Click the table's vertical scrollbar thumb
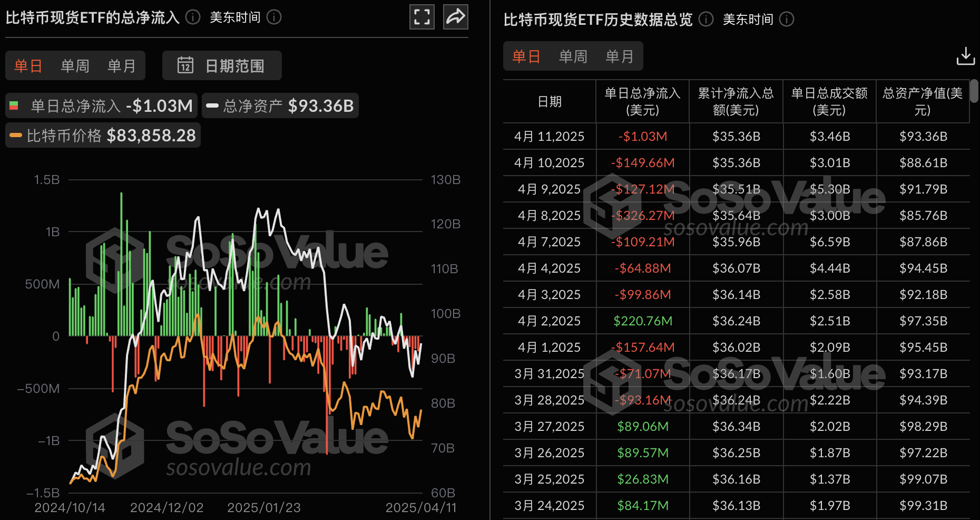 pyautogui.click(x=975, y=91)
